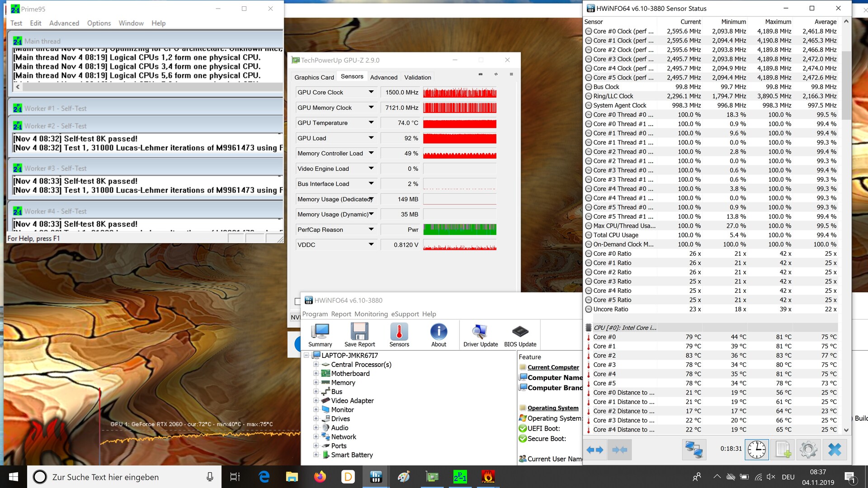Select Network in the HWiNFO64 tree

344,437
